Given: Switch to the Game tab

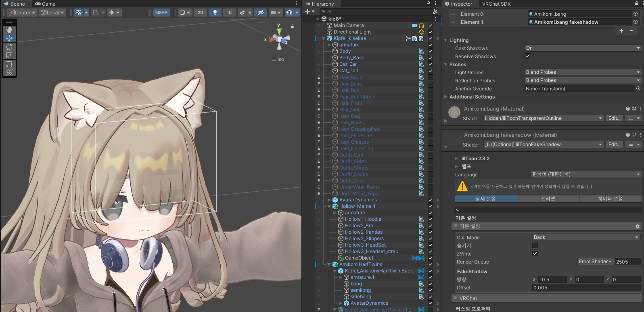Looking at the screenshot, I should pyautogui.click(x=45, y=4).
